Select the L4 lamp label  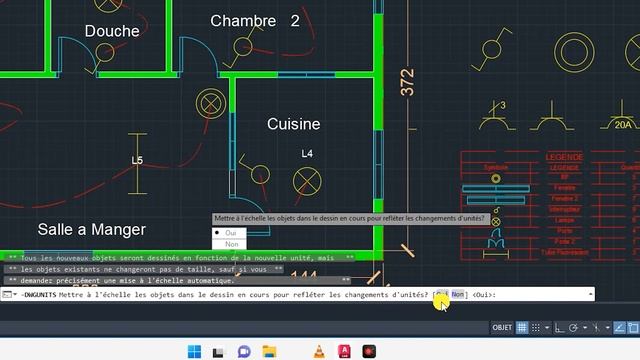pos(307,153)
